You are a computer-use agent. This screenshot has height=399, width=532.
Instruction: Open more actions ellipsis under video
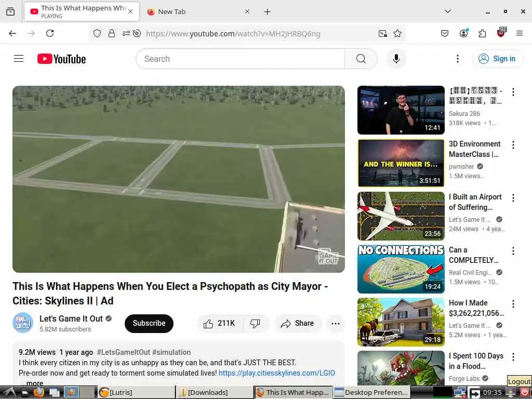pyautogui.click(x=336, y=323)
